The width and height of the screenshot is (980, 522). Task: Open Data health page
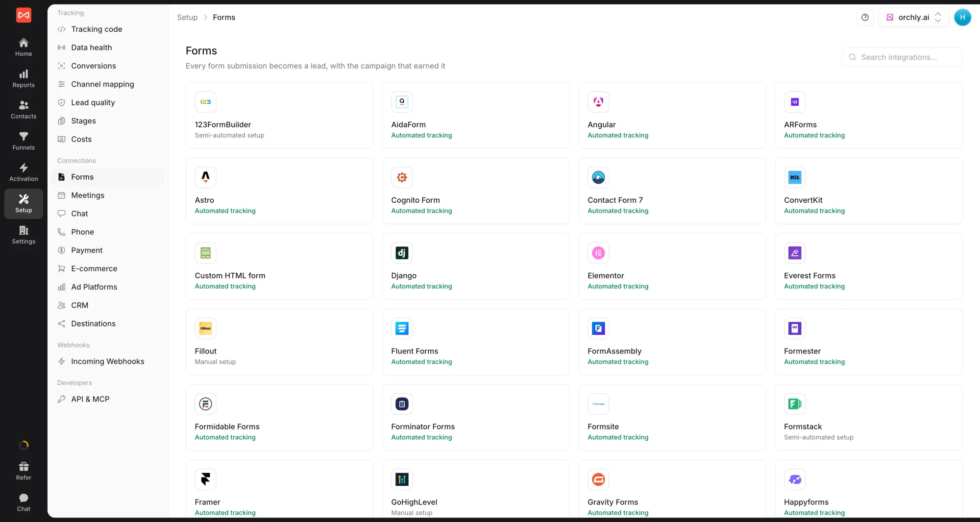point(108,47)
